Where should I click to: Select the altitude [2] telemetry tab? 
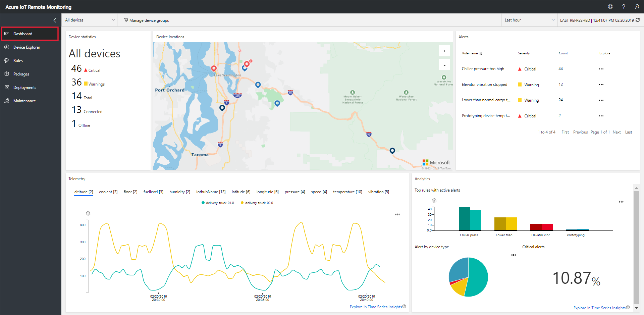[x=84, y=192]
